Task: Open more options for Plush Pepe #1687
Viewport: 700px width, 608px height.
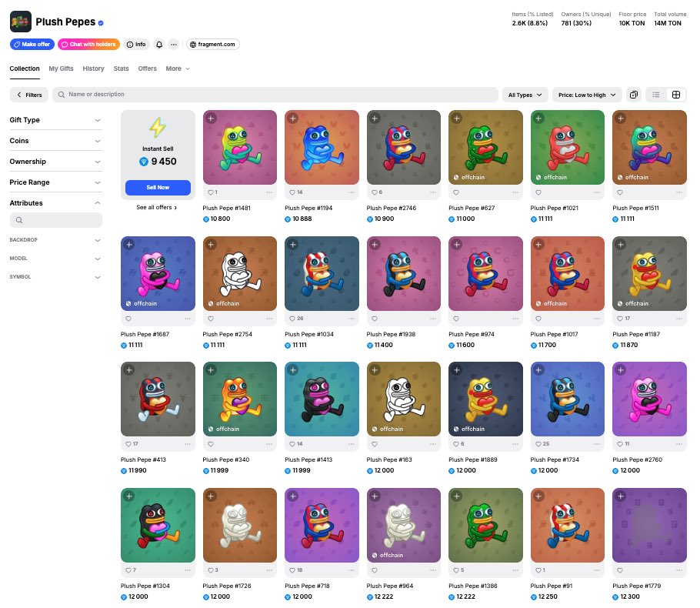Action: [x=188, y=319]
